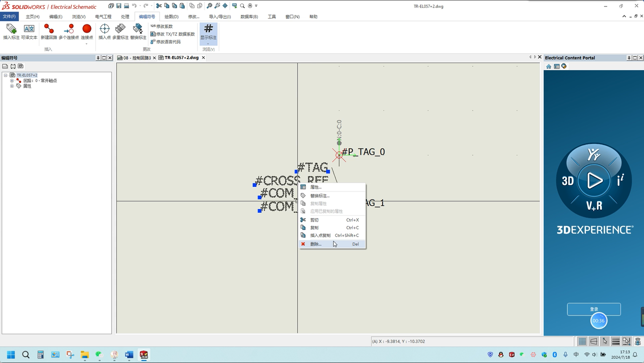Image resolution: width=644 pixels, height=363 pixels.
Task: Click the 登录 login button
Action: point(594,309)
